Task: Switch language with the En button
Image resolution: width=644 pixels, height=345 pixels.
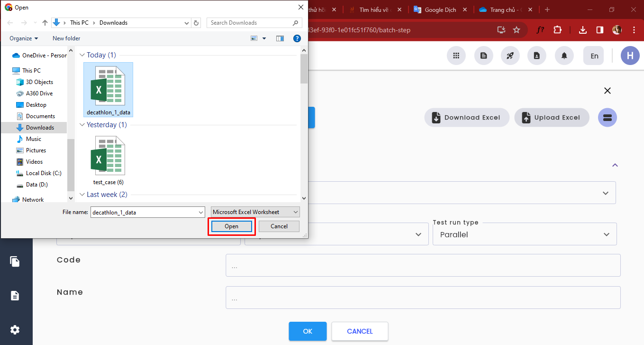Action: (594, 56)
